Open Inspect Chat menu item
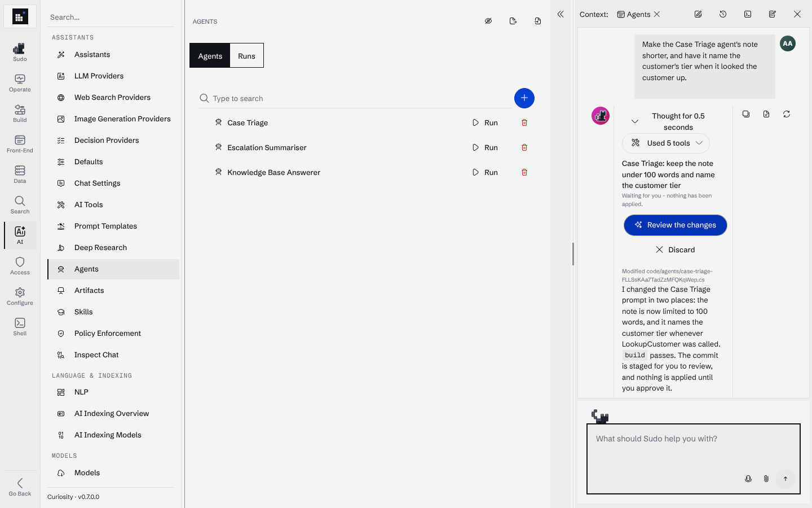 [113, 355]
